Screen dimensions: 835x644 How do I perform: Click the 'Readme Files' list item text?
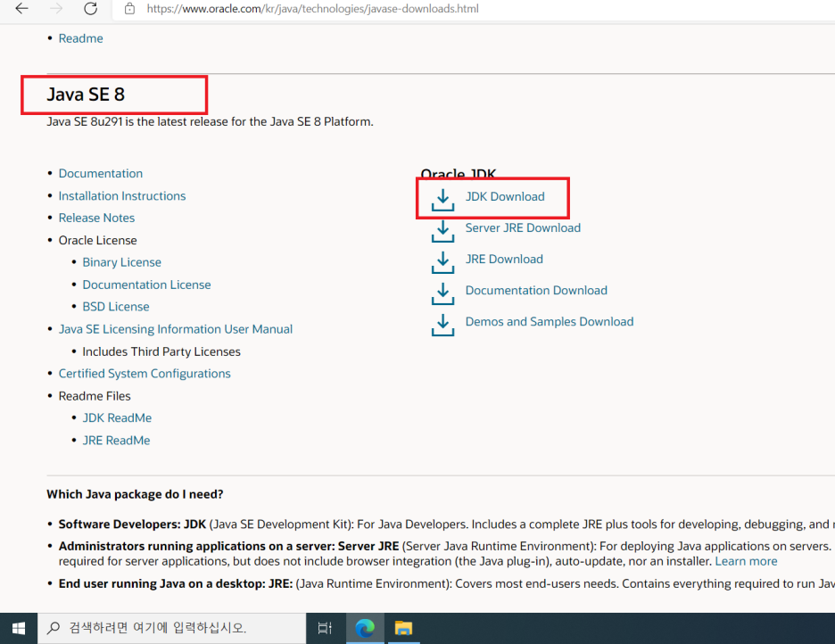95,396
